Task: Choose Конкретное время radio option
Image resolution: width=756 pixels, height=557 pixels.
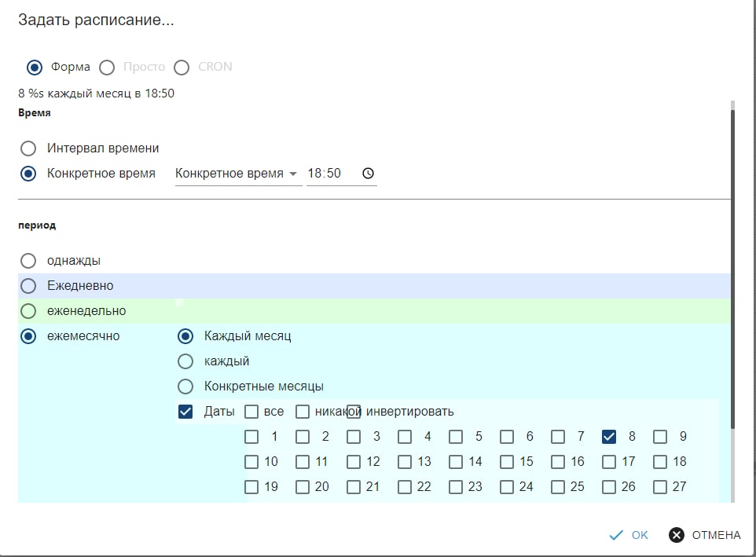Action: 28,174
